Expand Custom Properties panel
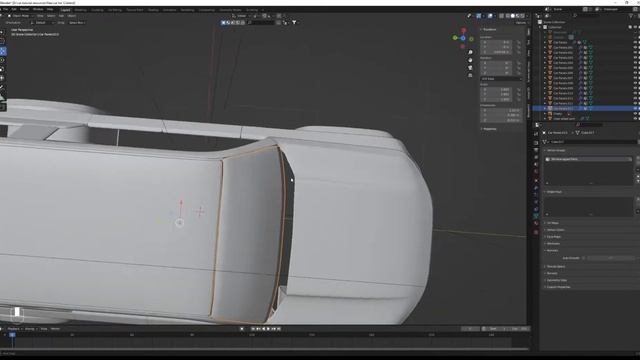Screen dimensions: 640x360 click(x=558, y=287)
